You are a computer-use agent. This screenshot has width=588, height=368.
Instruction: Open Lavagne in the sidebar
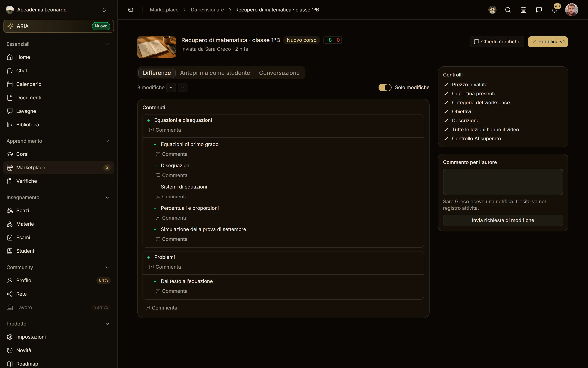point(59,111)
